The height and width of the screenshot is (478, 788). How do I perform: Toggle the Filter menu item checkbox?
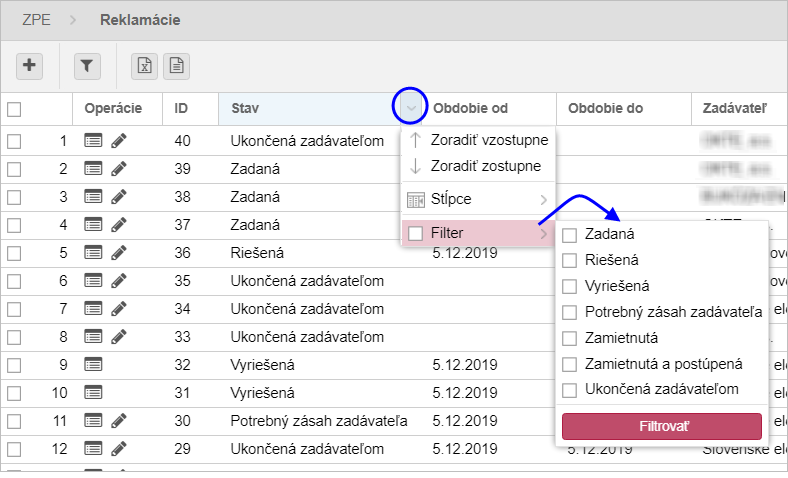(x=416, y=233)
